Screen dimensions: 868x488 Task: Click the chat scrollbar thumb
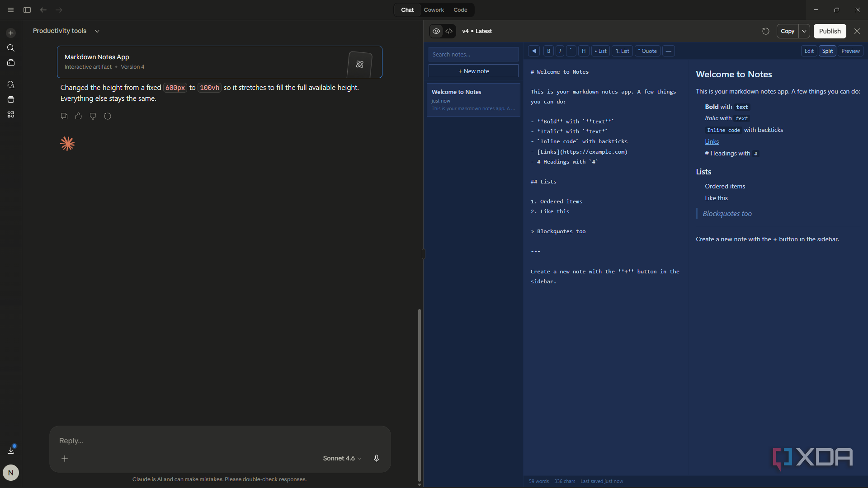(x=419, y=395)
